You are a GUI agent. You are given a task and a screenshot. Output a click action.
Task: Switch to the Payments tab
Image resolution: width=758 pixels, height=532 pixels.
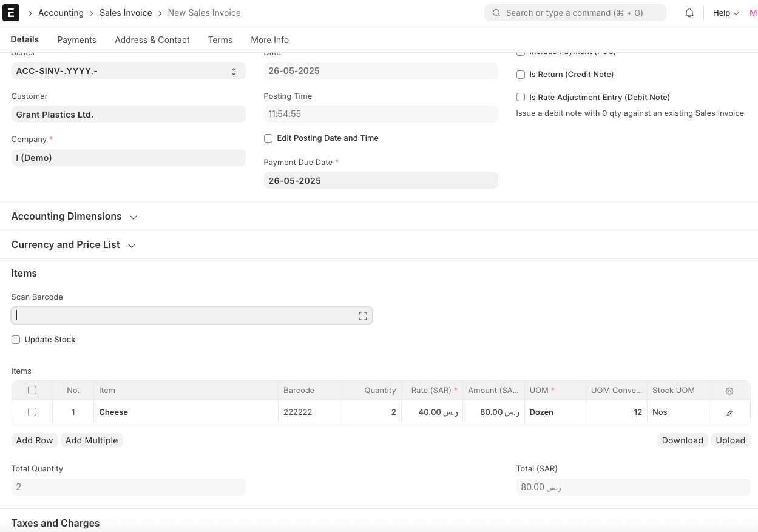click(x=76, y=40)
